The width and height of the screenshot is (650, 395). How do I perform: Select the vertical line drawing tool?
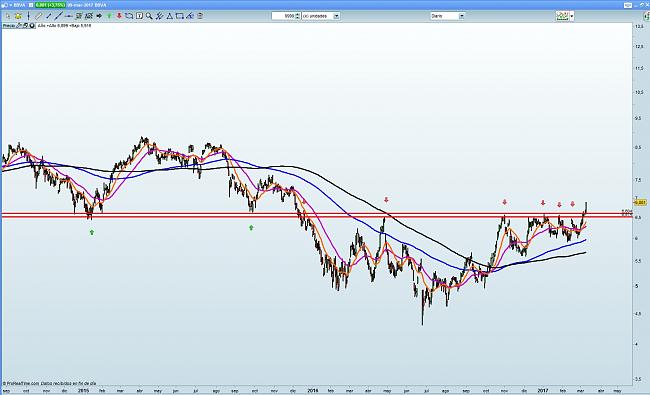pyautogui.click(x=28, y=16)
